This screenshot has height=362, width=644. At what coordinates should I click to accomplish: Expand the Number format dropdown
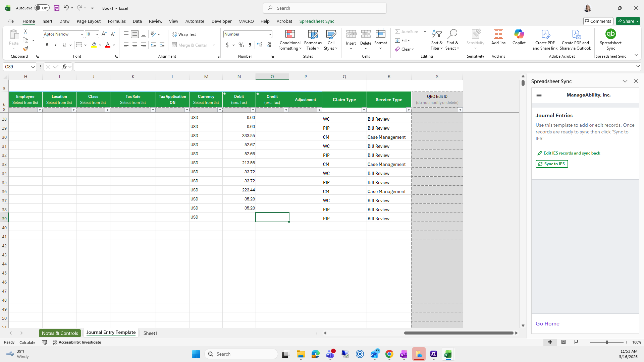(270, 34)
